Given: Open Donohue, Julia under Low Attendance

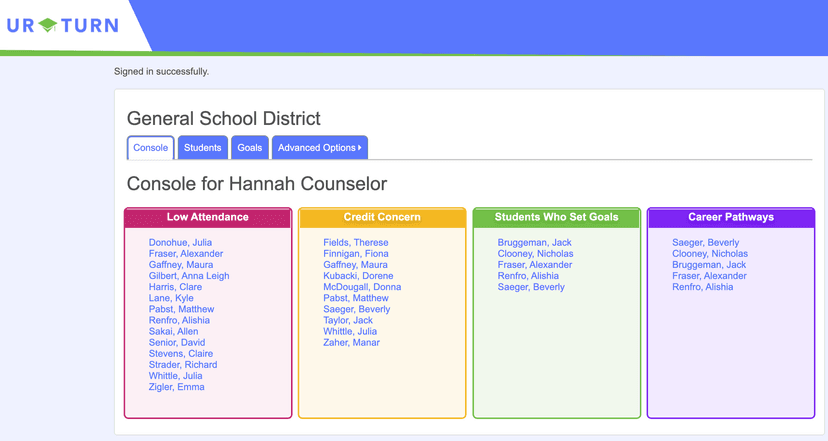Looking at the screenshot, I should click(180, 243).
